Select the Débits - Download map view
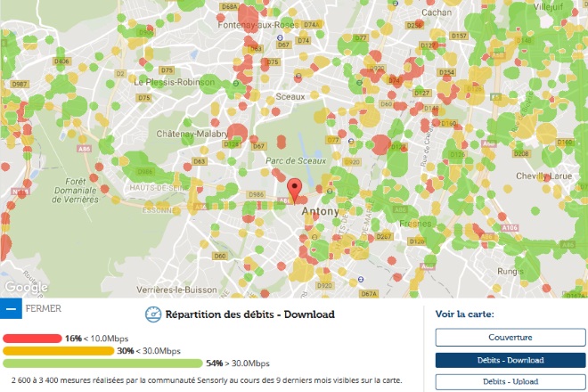This screenshot has width=588, height=392. (x=510, y=360)
